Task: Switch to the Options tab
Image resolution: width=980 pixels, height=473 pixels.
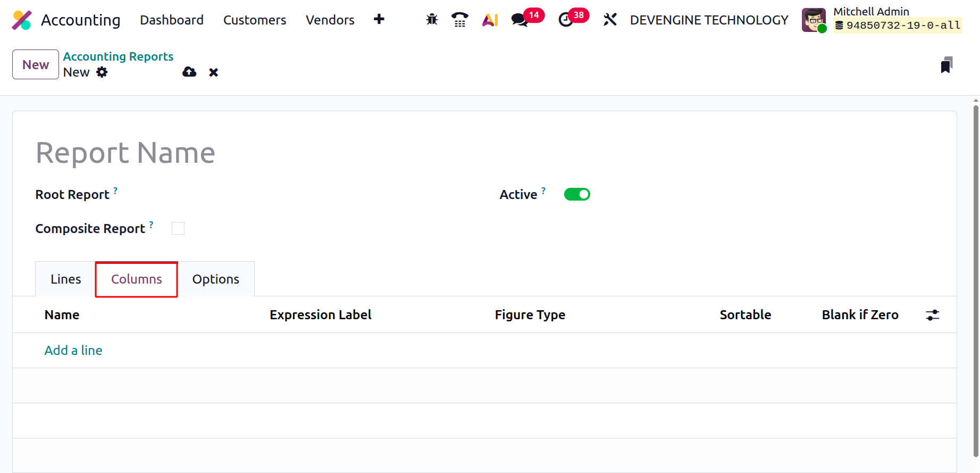Action: (x=216, y=279)
